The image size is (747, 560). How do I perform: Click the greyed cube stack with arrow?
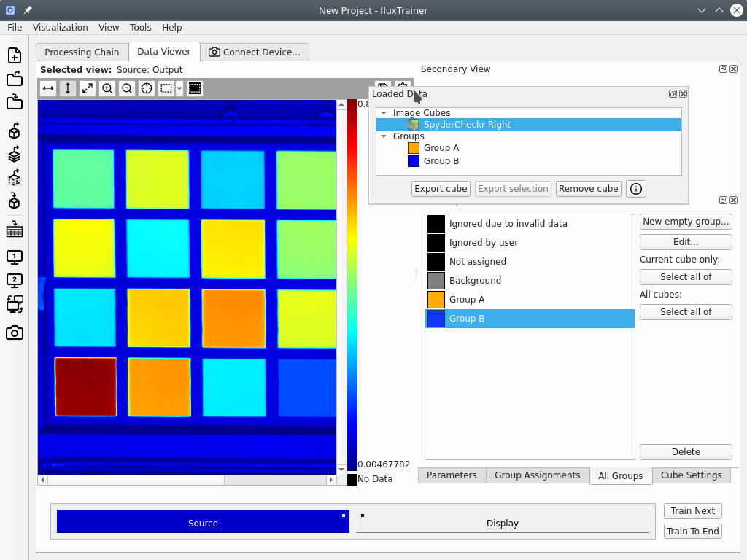[x=15, y=178]
